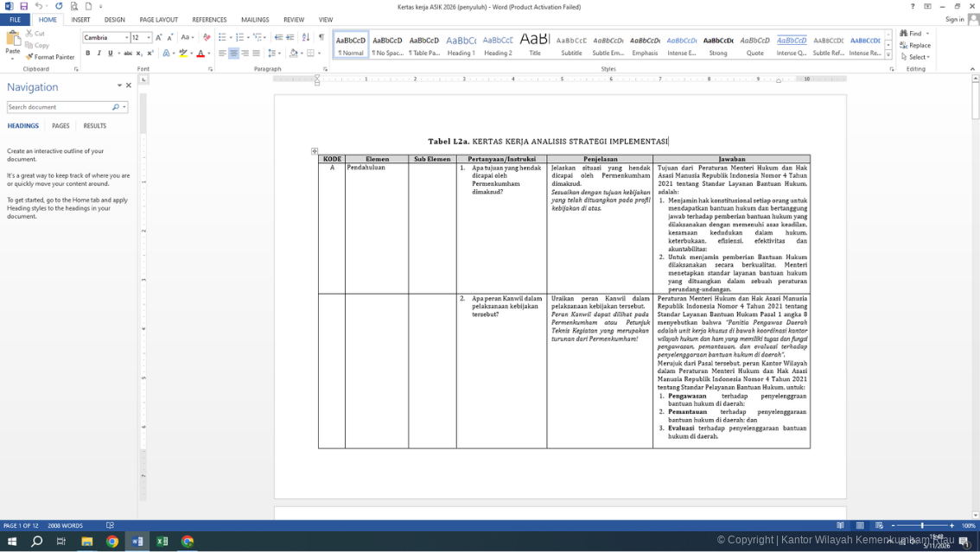Open Print Preview from quick access toolbar

click(x=74, y=6)
